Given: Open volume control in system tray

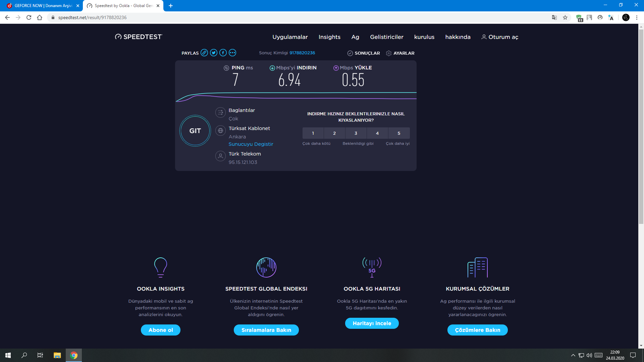Looking at the screenshot, I should pyautogui.click(x=589, y=355).
